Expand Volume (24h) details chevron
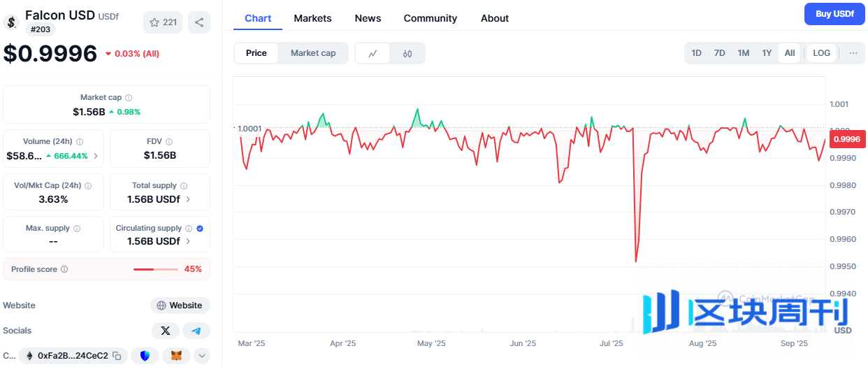 96,156
